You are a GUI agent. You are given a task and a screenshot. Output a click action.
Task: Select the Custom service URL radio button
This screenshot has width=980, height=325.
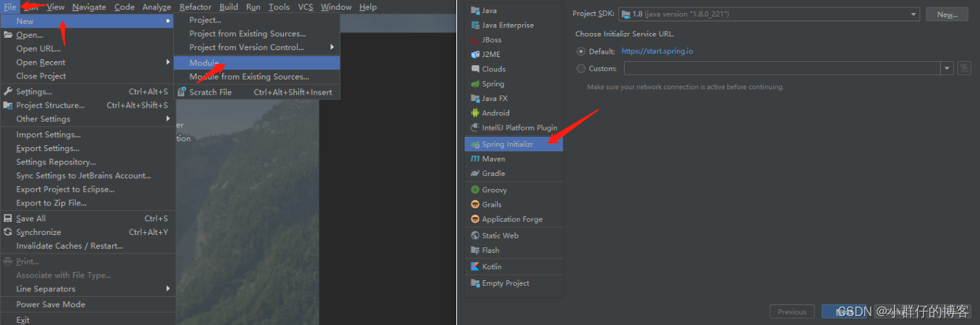coord(581,68)
